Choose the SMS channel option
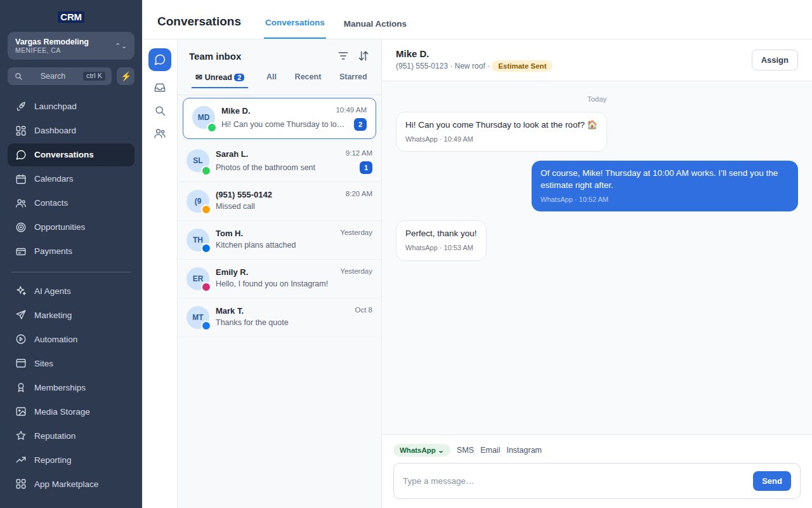This screenshot has height=508, width=812. coord(465,450)
